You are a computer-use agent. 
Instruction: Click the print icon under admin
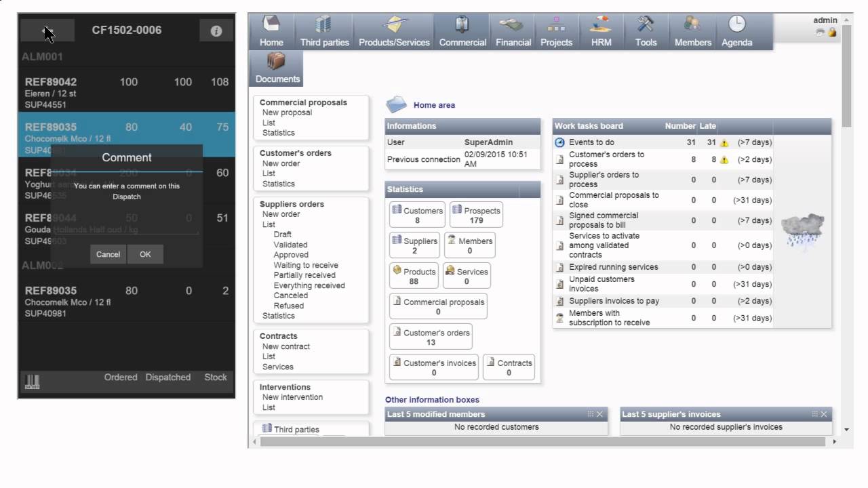821,32
